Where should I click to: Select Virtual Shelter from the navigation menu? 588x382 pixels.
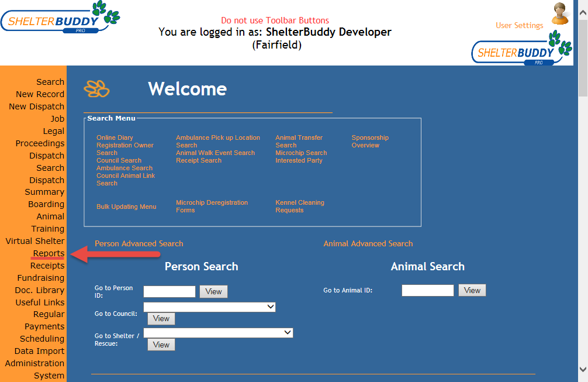tap(34, 240)
